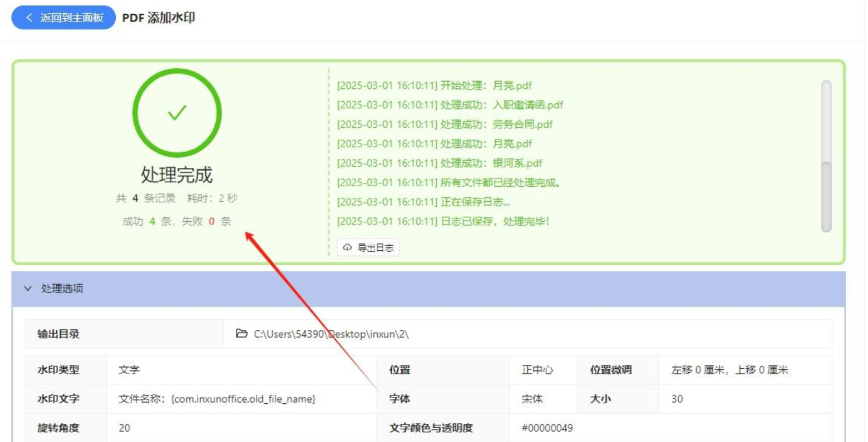Click the PDF 添加水印 page title
Image resolution: width=868 pixels, height=442 pixels.
tap(158, 18)
